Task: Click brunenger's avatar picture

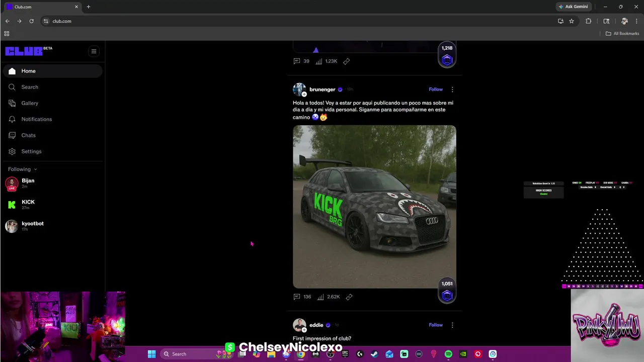Action: [x=299, y=89]
